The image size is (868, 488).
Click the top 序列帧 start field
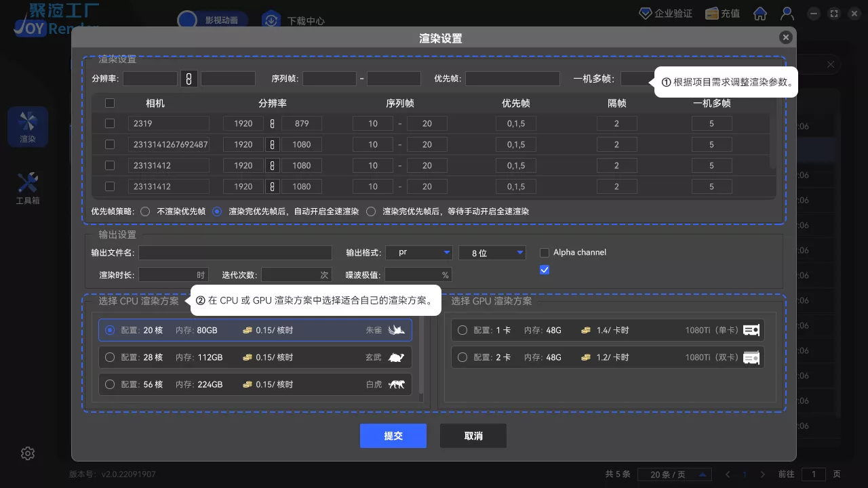(330, 79)
